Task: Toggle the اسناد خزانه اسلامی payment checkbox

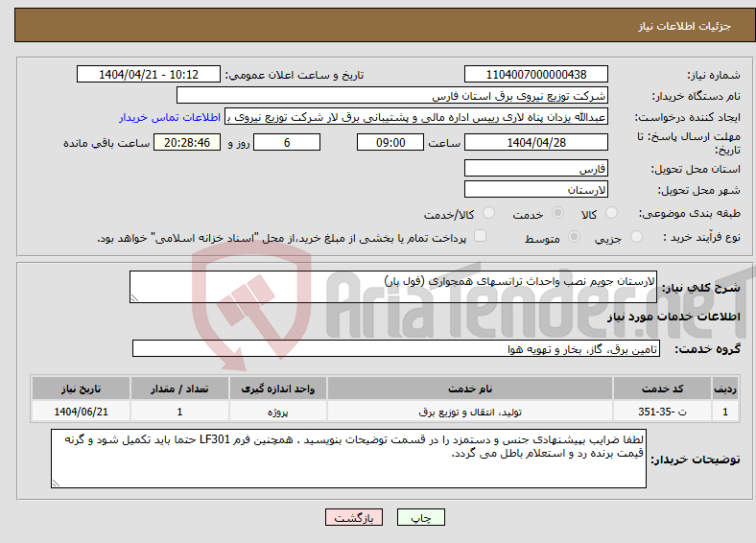Action: tap(481, 236)
